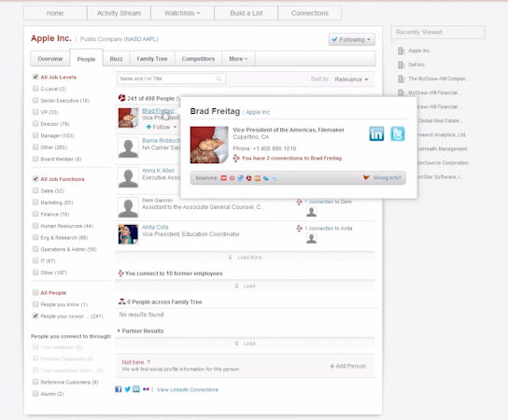Open the Watchlists dropdown menu
Screen dimensions: 508x420
[182, 13]
